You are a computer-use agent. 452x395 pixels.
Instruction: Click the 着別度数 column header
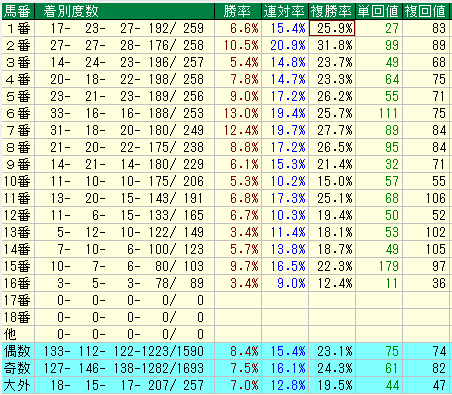click(x=124, y=11)
